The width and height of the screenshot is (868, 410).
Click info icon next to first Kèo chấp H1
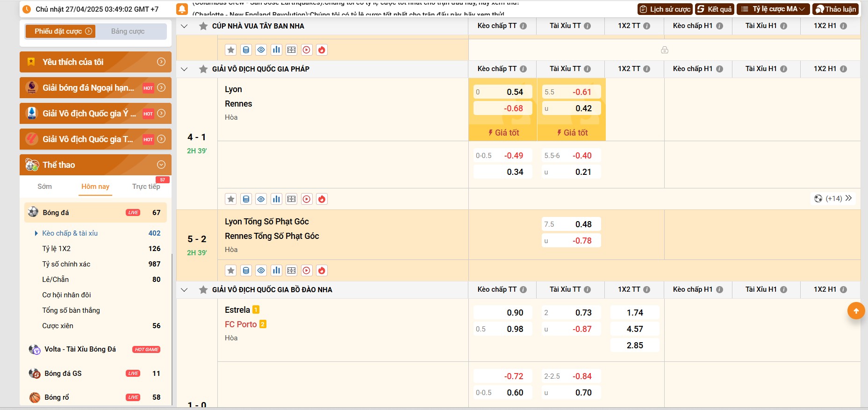[x=719, y=26]
